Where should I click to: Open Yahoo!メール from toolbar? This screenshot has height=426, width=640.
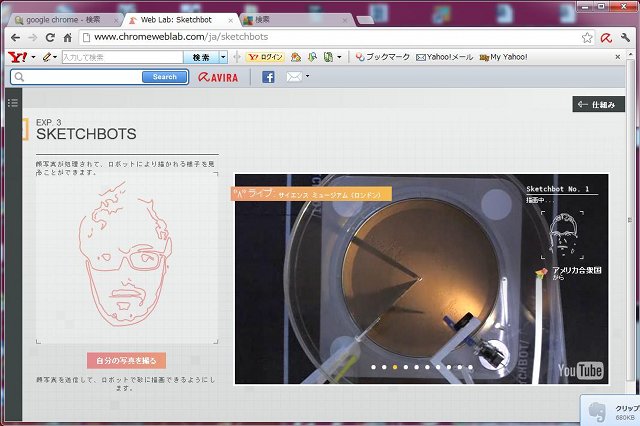coord(444,57)
